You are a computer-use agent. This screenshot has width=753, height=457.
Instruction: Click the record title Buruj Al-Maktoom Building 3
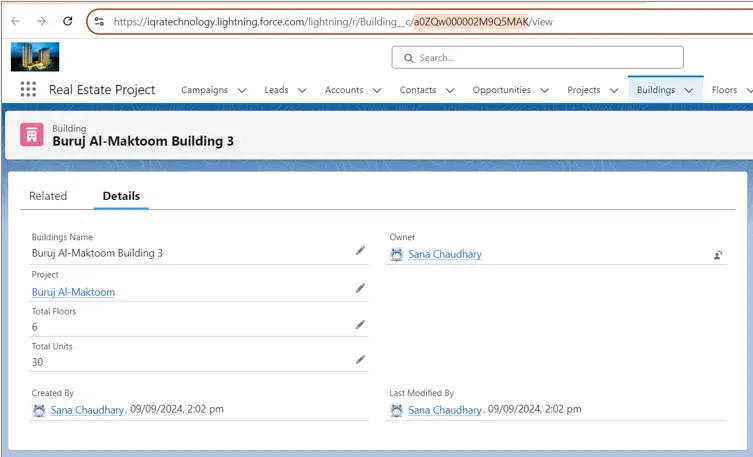pos(143,141)
